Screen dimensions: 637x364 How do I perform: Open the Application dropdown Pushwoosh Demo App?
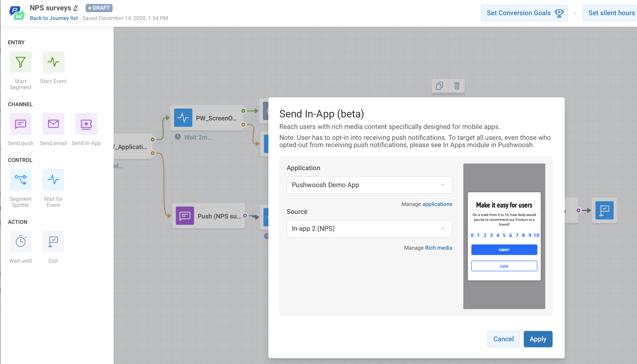point(369,185)
